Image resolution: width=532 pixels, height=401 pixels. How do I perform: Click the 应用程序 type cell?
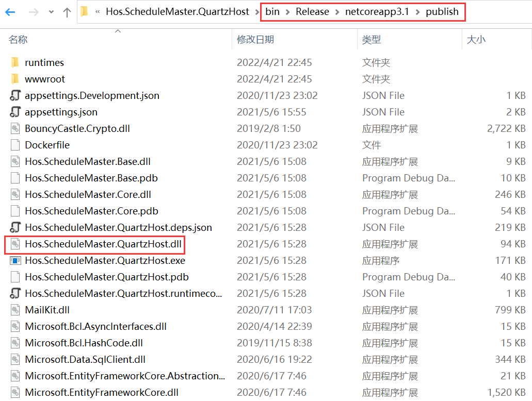coord(381,261)
